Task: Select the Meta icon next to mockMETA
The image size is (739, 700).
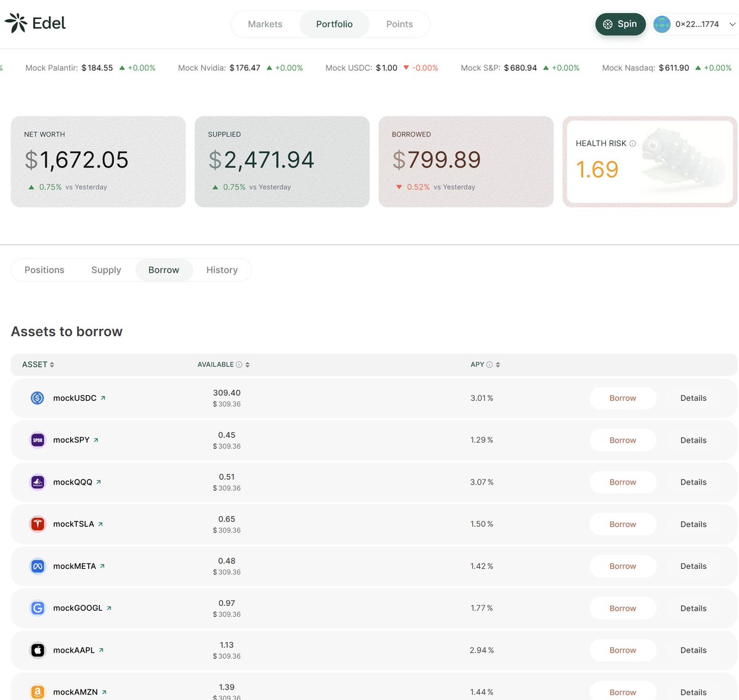Action: [38, 566]
